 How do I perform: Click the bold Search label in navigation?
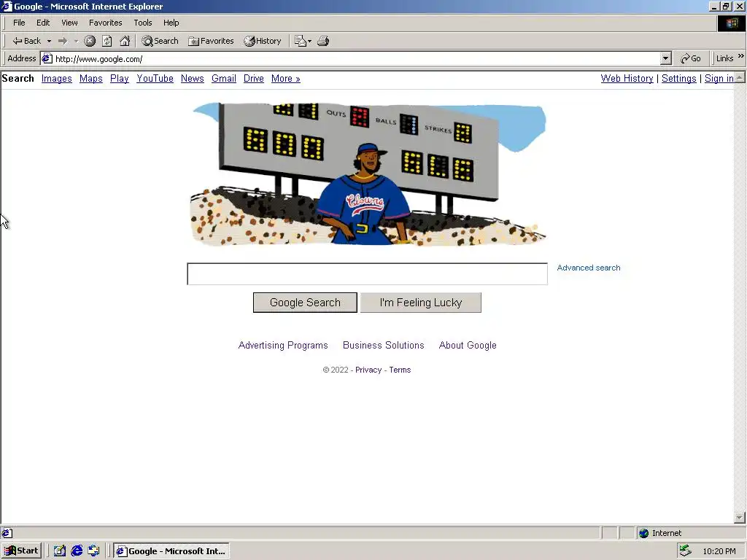18,79
